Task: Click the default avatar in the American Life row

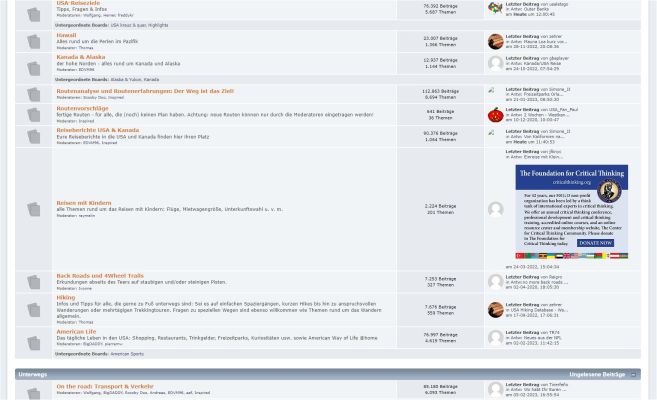Action: tap(495, 338)
